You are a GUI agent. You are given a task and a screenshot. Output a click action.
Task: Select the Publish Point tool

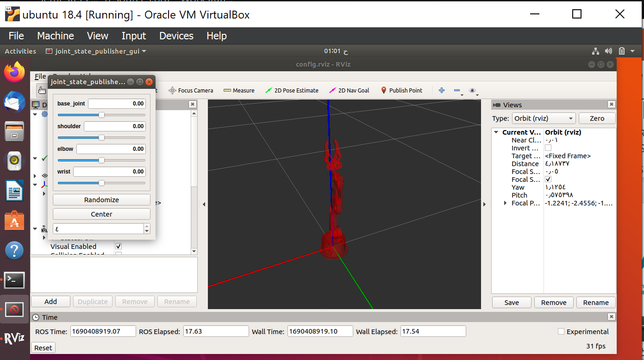click(401, 90)
